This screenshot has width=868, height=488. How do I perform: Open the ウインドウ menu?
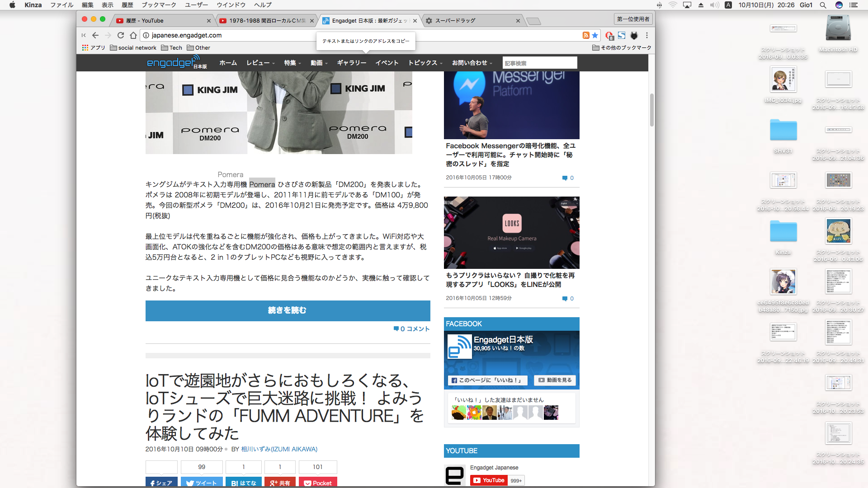[231, 5]
